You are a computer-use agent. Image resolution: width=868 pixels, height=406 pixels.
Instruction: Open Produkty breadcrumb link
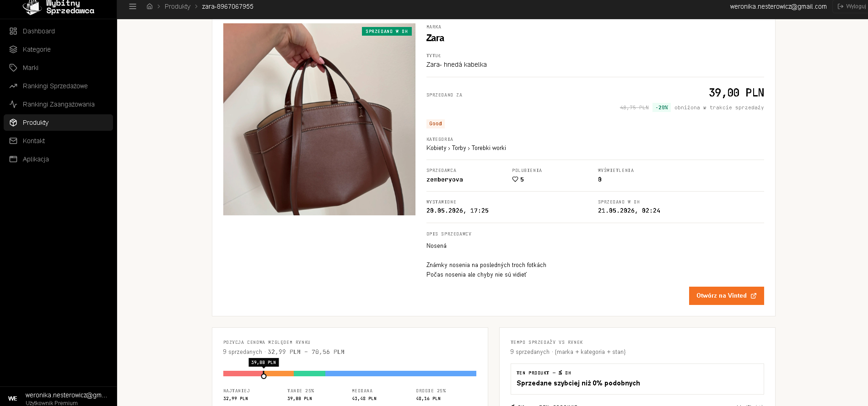tap(178, 6)
